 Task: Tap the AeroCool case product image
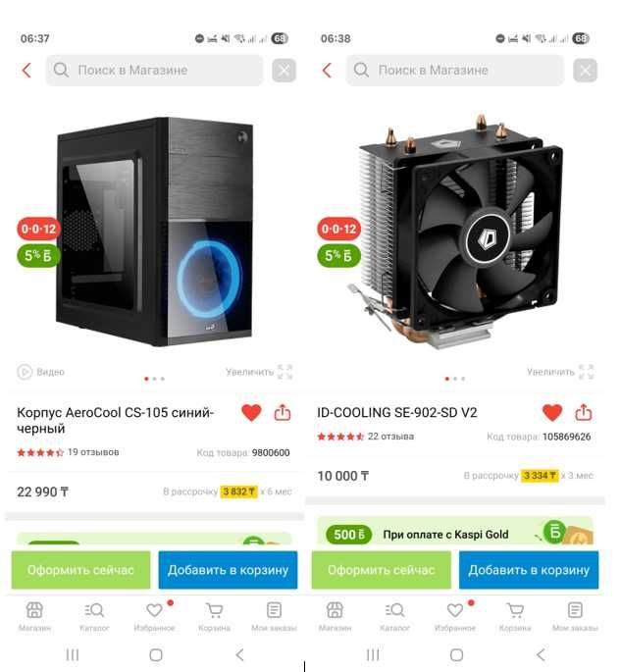pyautogui.click(x=154, y=232)
